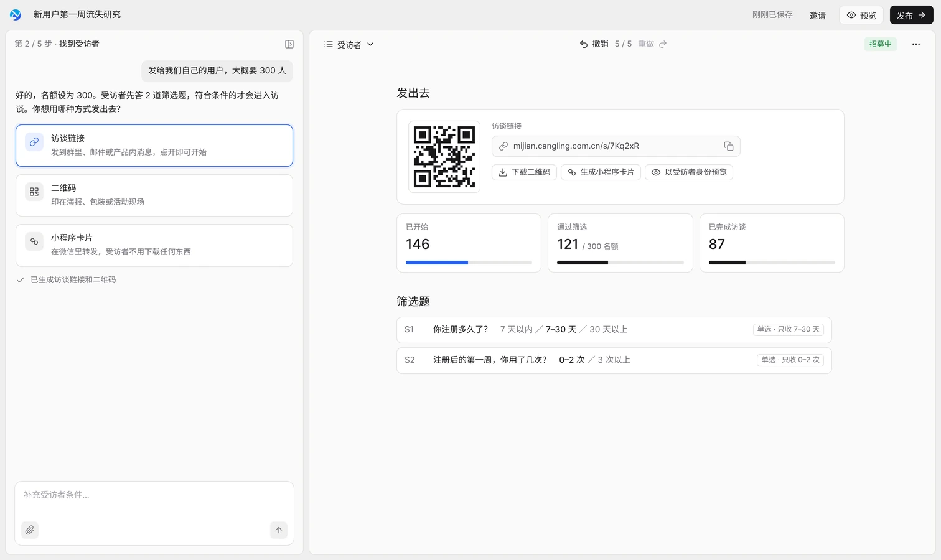Click the 发布 publish button
941x560 pixels.
tap(912, 15)
